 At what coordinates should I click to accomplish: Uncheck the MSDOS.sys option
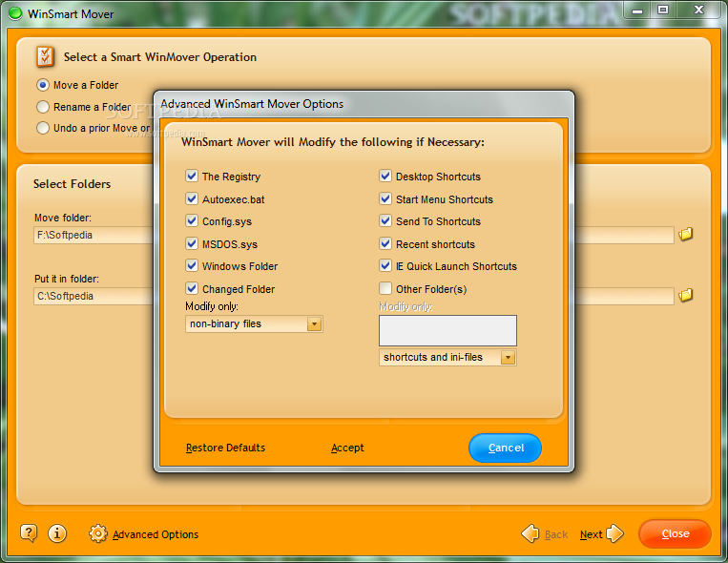click(191, 243)
